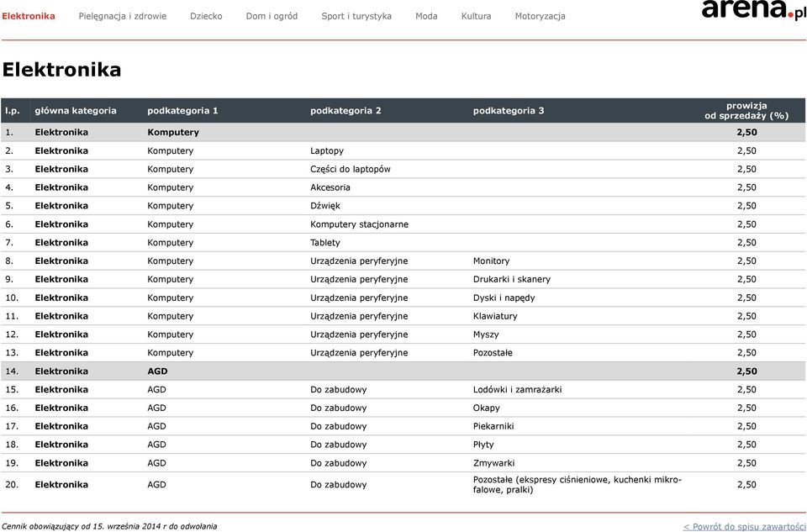
Task: Click the podkategoria 3 column header
Action: (x=509, y=111)
